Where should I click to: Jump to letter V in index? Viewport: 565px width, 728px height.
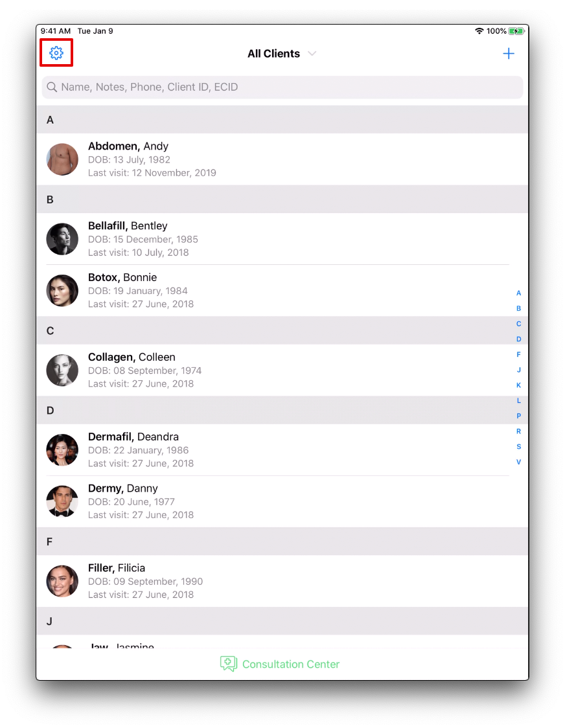(x=518, y=462)
